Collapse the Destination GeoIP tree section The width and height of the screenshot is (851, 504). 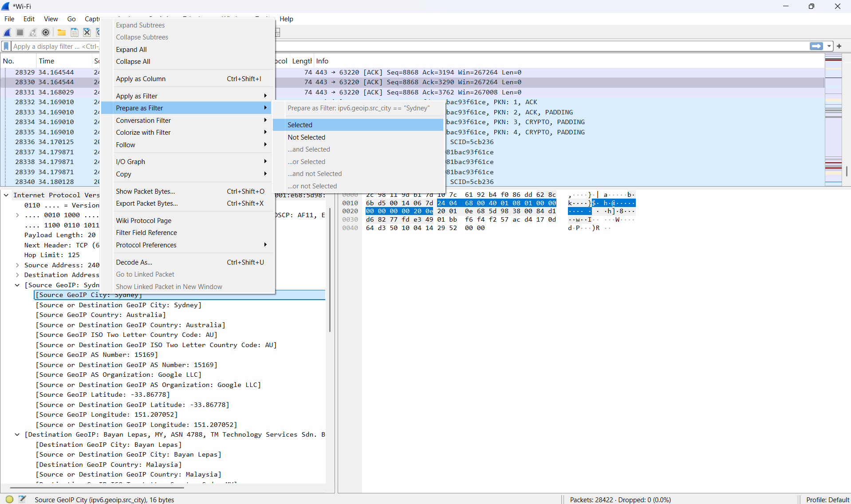[x=17, y=434]
